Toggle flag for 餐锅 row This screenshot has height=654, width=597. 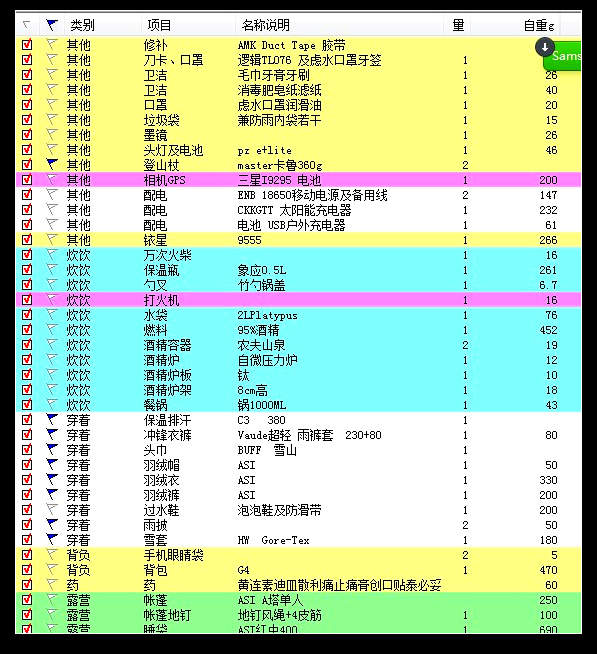tap(51, 405)
